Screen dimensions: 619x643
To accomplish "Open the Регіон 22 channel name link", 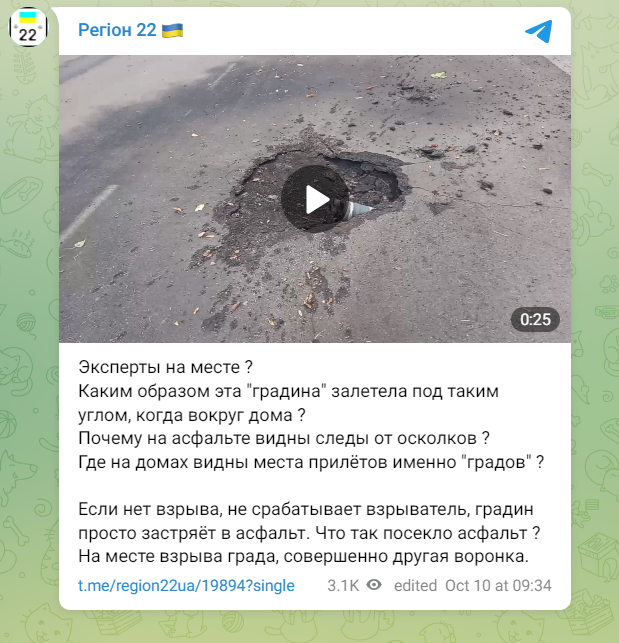I will [117, 30].
